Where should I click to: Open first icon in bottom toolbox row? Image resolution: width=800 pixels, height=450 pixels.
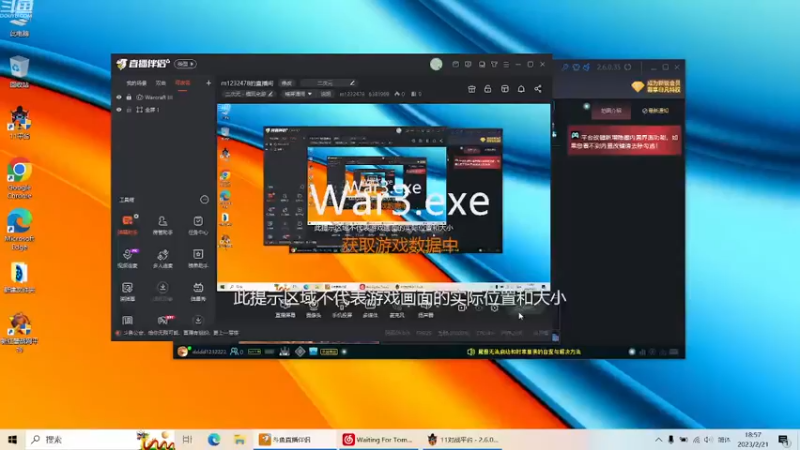point(128,320)
